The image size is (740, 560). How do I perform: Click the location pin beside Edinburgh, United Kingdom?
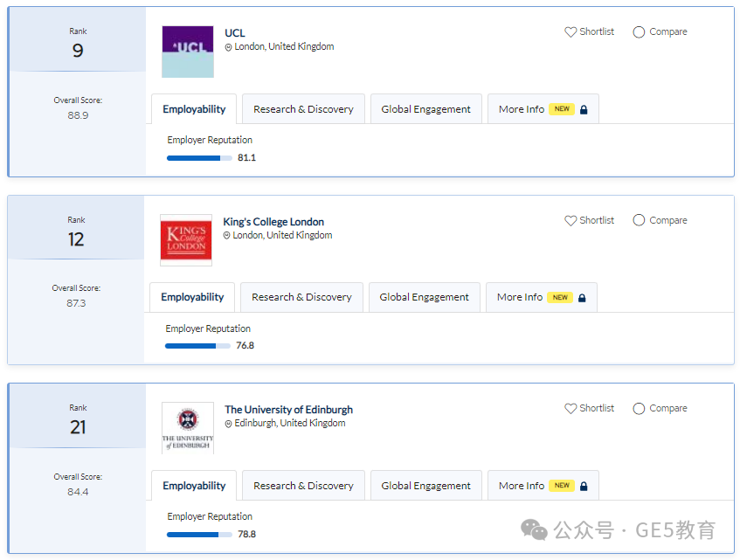pyautogui.click(x=228, y=424)
